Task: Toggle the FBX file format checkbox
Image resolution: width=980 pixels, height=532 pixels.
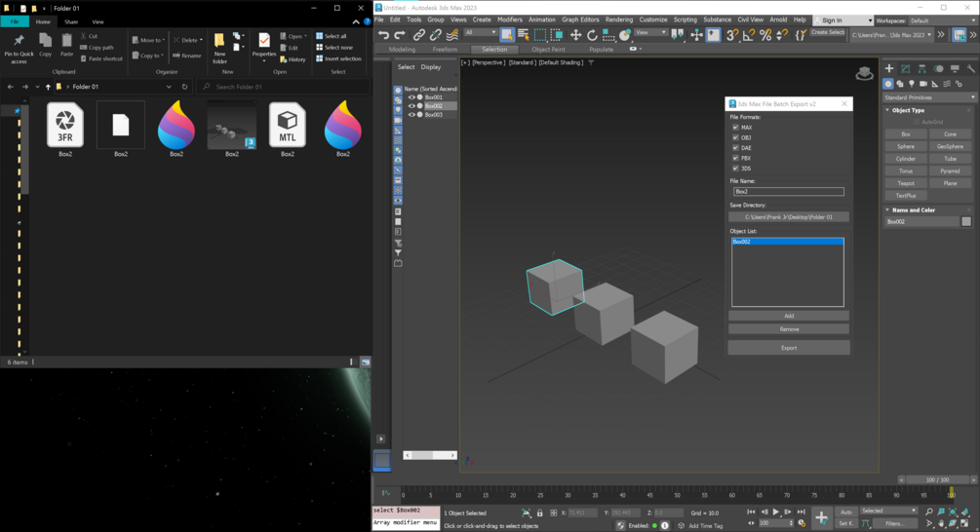Action: [x=735, y=158]
